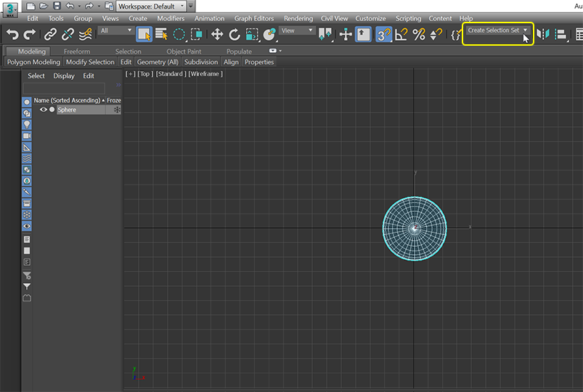Click the Undo arrow in main toolbar
583x392 pixels.
tap(12, 34)
